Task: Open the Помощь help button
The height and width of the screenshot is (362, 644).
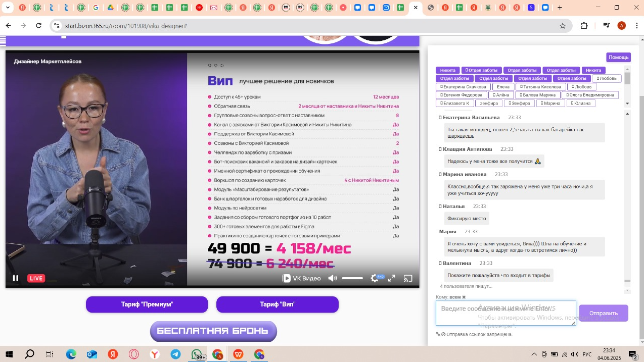Action: (618, 57)
